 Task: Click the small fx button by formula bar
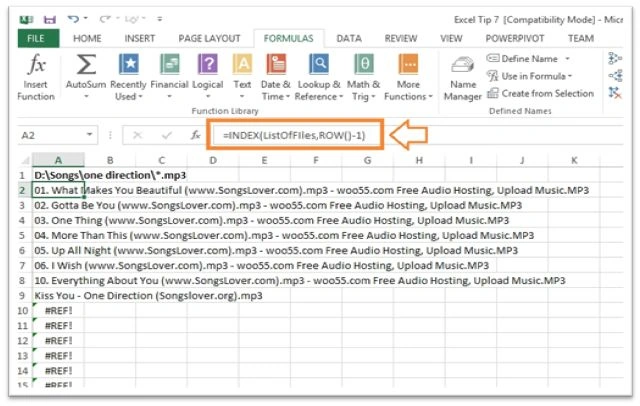click(196, 135)
